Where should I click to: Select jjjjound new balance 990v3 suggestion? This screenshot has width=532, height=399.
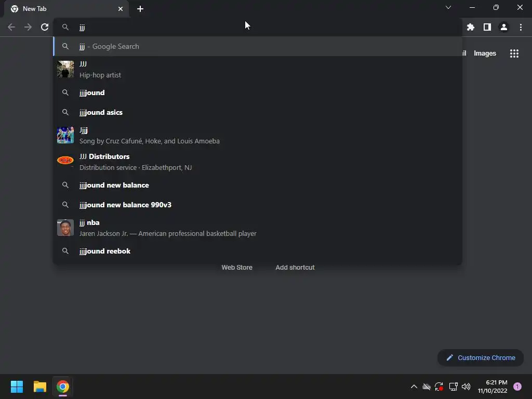pyautogui.click(x=258, y=205)
